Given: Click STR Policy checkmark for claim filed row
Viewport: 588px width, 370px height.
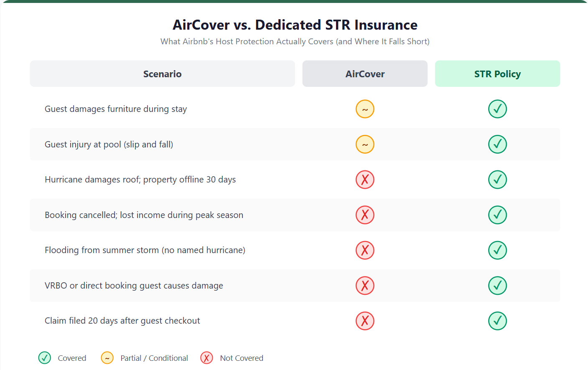Looking at the screenshot, I should 497,321.
